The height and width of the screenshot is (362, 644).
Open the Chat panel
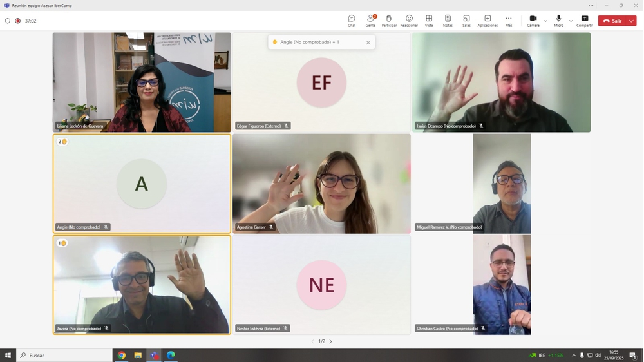point(352,21)
